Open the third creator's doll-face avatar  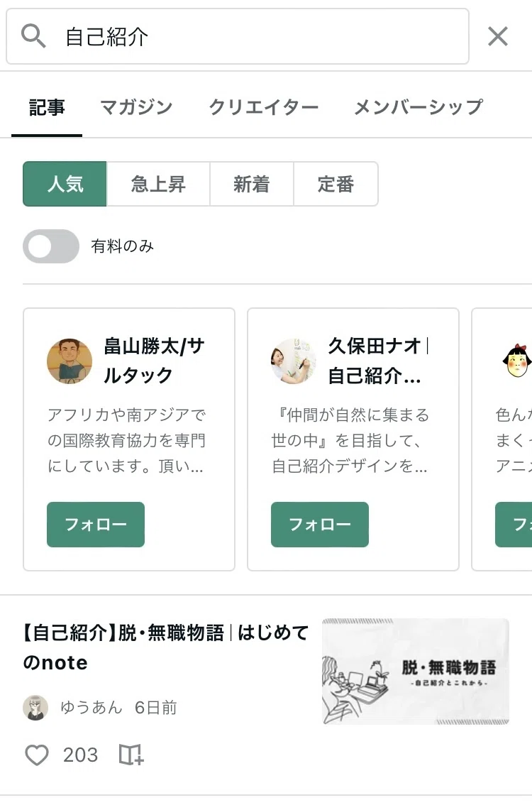pos(516,361)
